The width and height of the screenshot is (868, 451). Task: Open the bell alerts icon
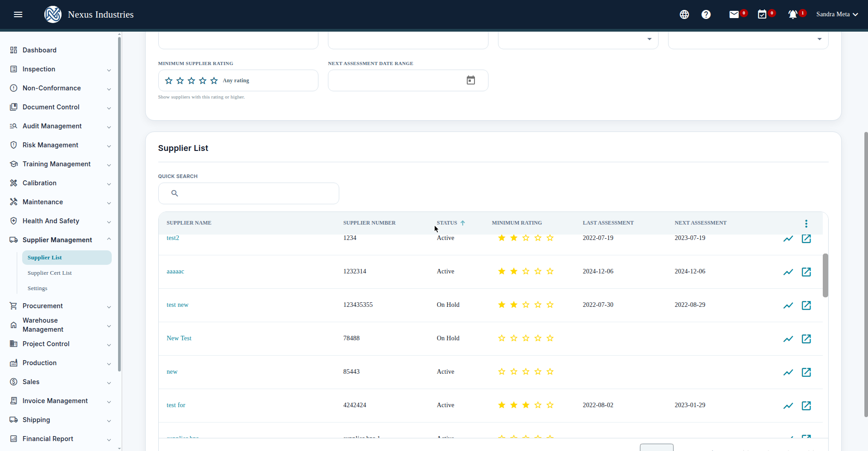click(x=793, y=14)
